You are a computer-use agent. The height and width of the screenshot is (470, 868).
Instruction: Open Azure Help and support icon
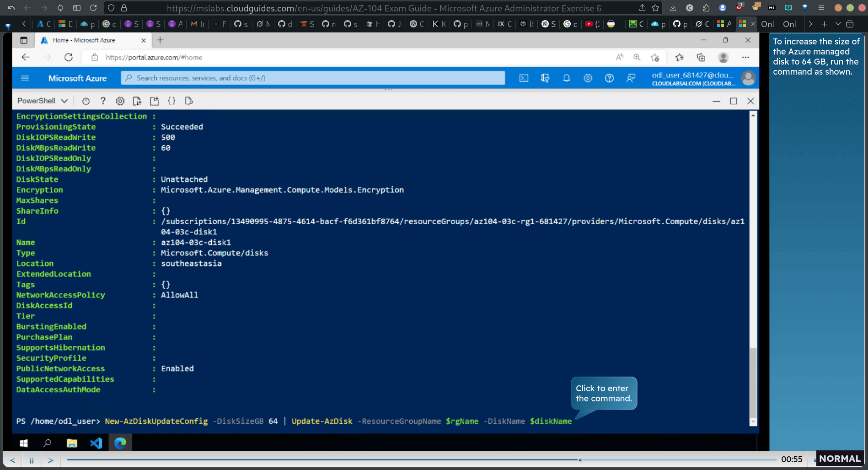click(609, 78)
